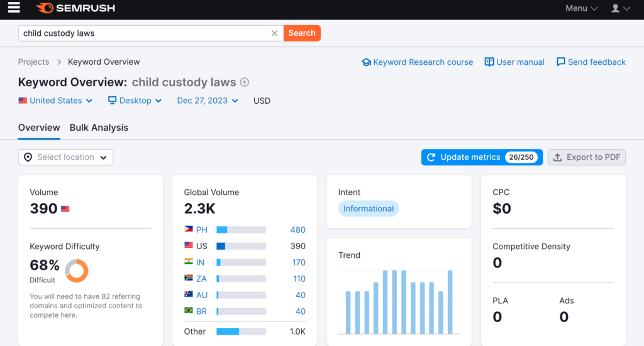Click the Keyword Difficulty donut chart
644x346 pixels.
coord(77,271)
